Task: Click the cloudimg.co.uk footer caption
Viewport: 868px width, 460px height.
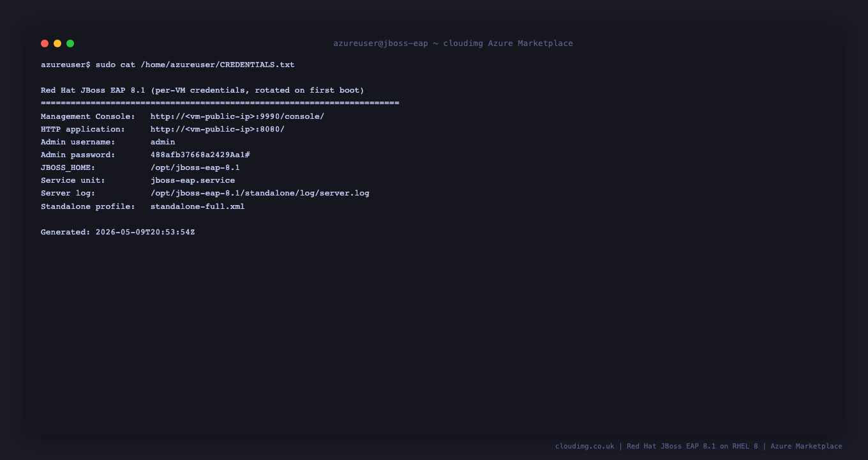Action: tap(699, 446)
